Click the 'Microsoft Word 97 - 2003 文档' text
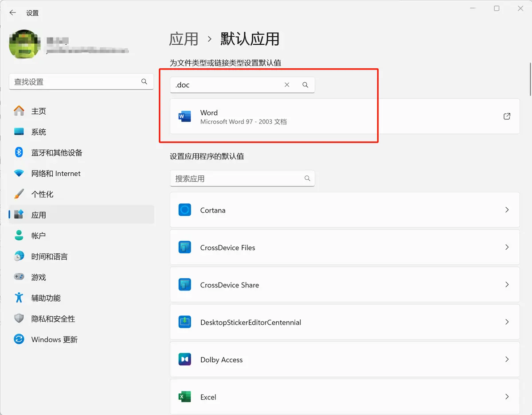Viewport: 532px width, 415px height. pos(243,122)
